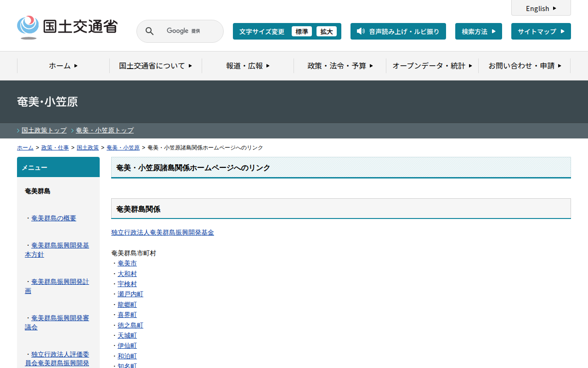The height and width of the screenshot is (368, 588).
Task: Set font size to 標準
Action: (x=301, y=31)
